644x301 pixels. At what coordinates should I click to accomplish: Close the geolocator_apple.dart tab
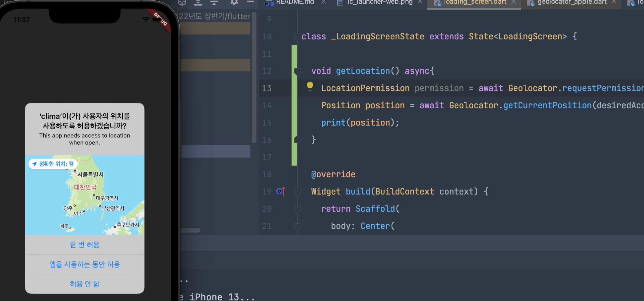tap(614, 2)
